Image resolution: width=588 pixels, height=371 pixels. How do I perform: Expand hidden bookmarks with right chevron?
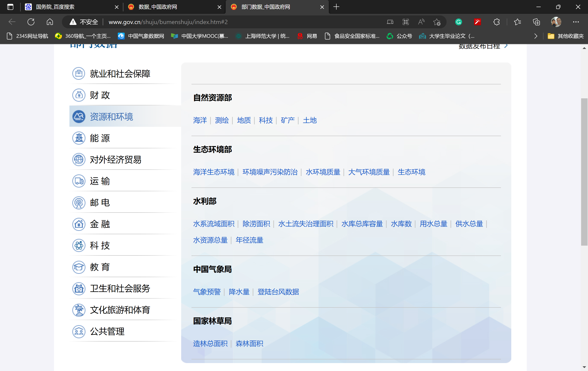(x=536, y=36)
